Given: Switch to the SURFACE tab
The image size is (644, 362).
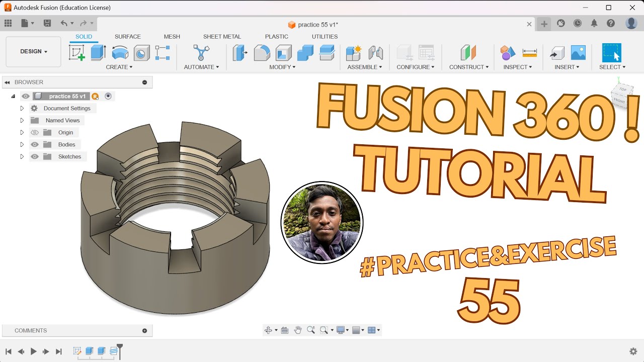Looking at the screenshot, I should (128, 36).
